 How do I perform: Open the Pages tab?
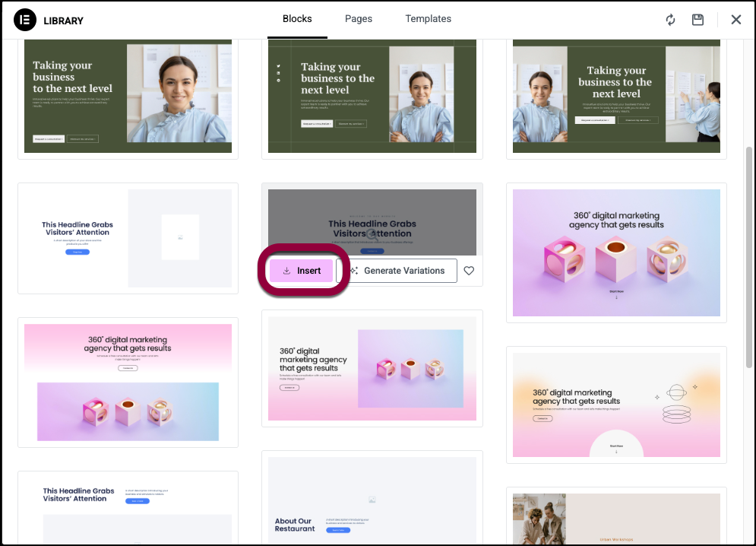point(358,19)
